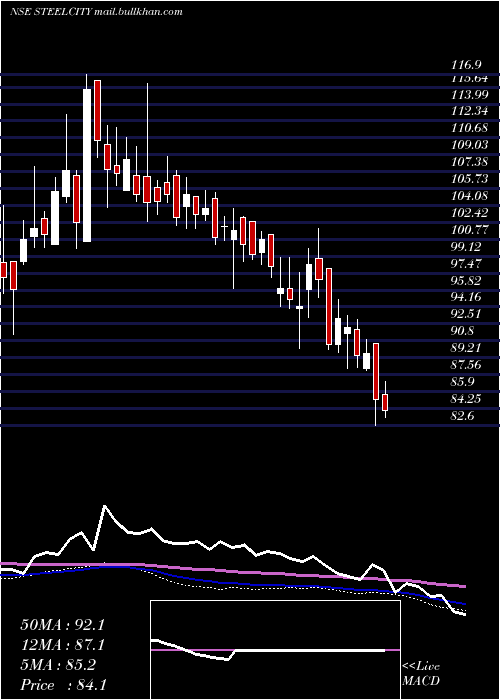
Task: Click the tallest white candlestick near the peak
Action: pos(87,165)
